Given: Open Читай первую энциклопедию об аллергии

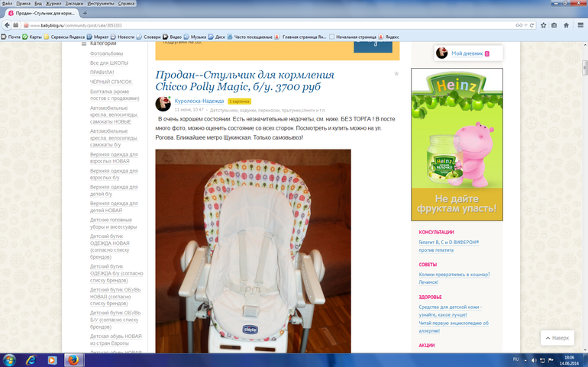Looking at the screenshot, I should click(x=454, y=327).
